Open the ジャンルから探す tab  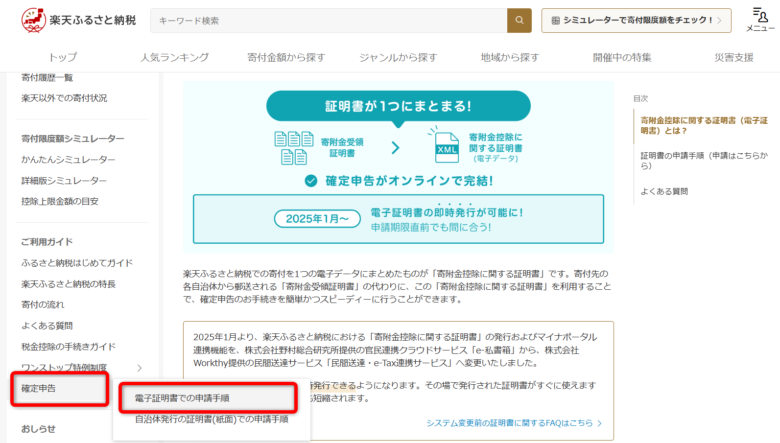click(398, 57)
